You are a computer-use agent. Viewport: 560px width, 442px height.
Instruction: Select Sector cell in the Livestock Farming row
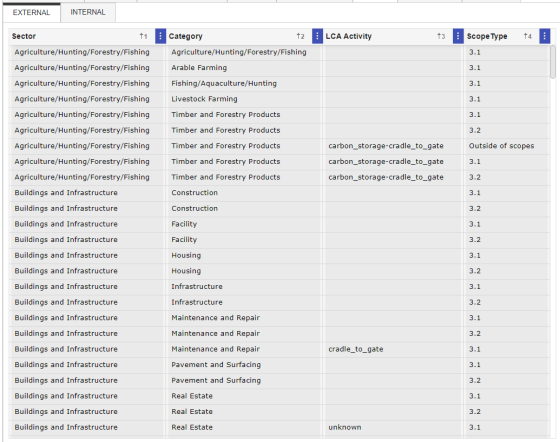pos(87,99)
